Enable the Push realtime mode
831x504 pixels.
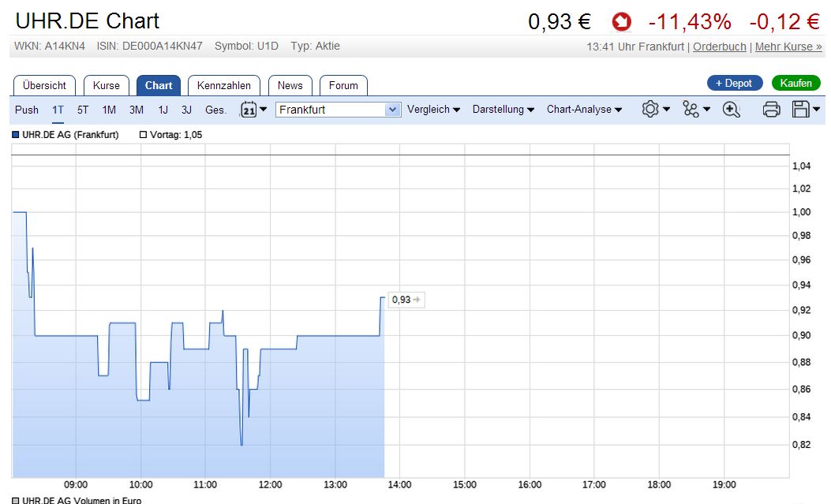pos(26,110)
